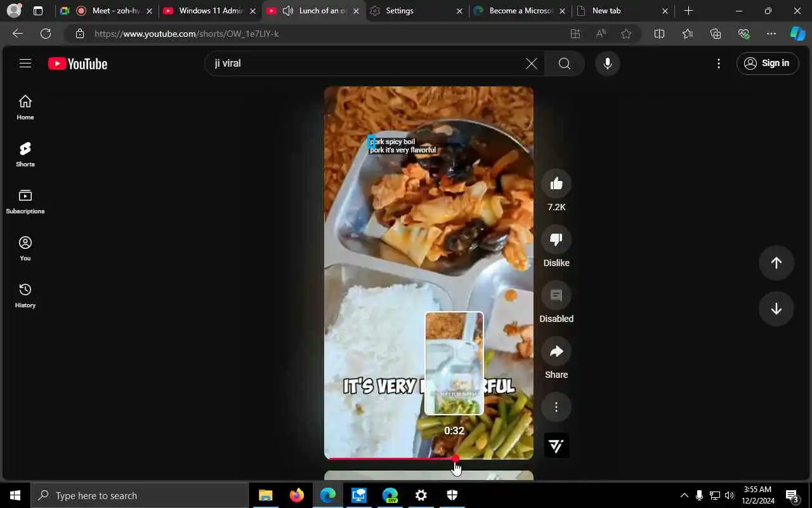This screenshot has width=812, height=508.
Task: Add this page to favorites star
Action: coord(626,34)
